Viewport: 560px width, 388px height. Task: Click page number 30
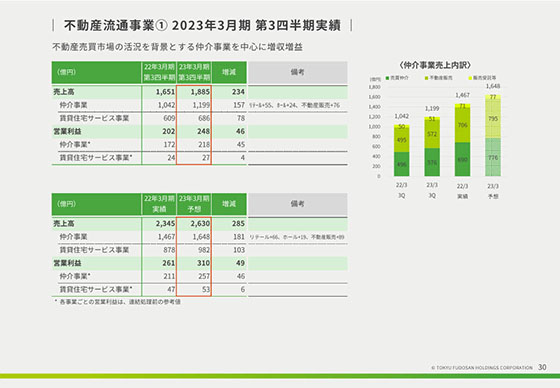(x=542, y=367)
